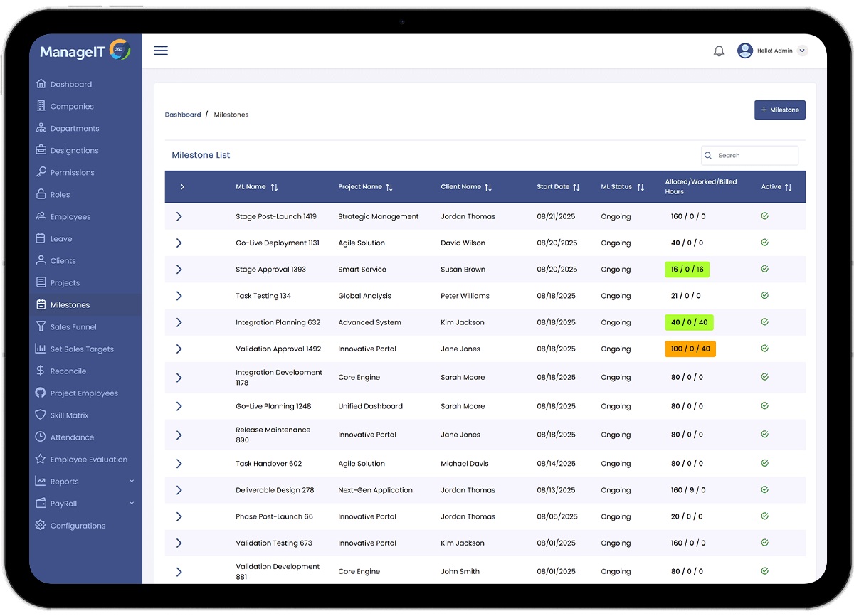The height and width of the screenshot is (616, 854).
Task: Toggle active status for Phase Post-Launch 66
Action: tap(765, 516)
